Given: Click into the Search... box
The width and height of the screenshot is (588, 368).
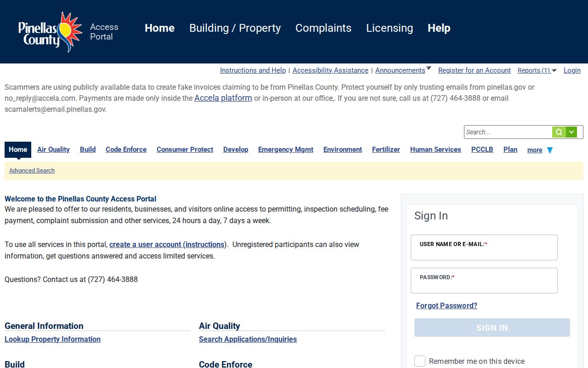Looking at the screenshot, I should click(508, 132).
